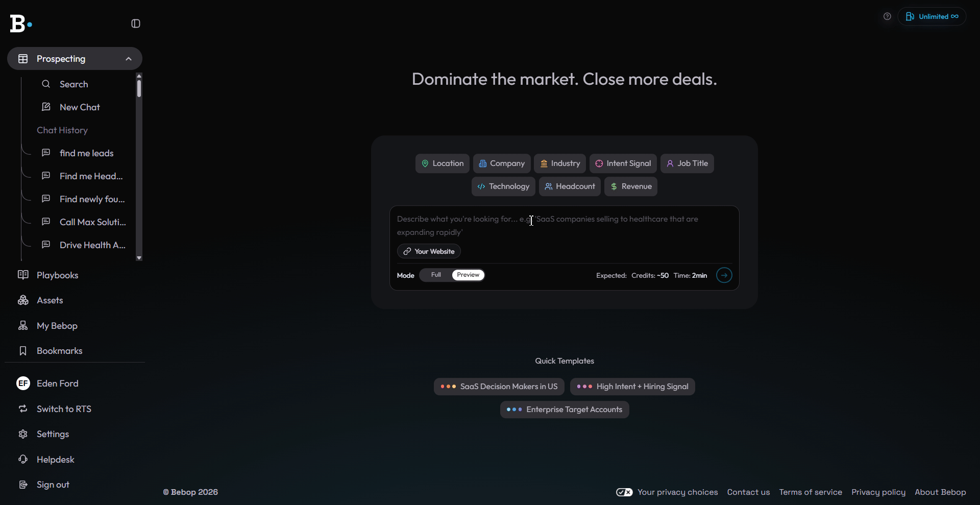980x505 pixels.
Task: Collapse the Prospecting section chevron
Action: 129,59
